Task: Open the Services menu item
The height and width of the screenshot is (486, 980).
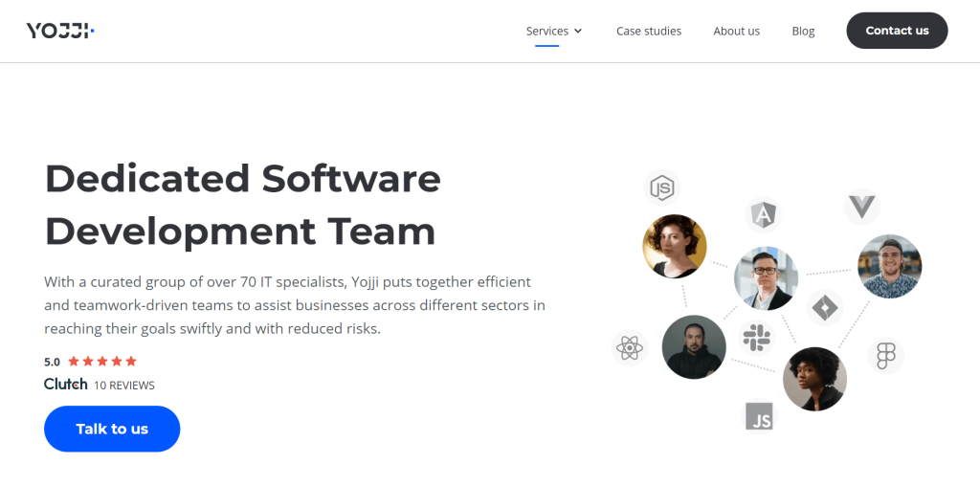Action: tap(547, 31)
